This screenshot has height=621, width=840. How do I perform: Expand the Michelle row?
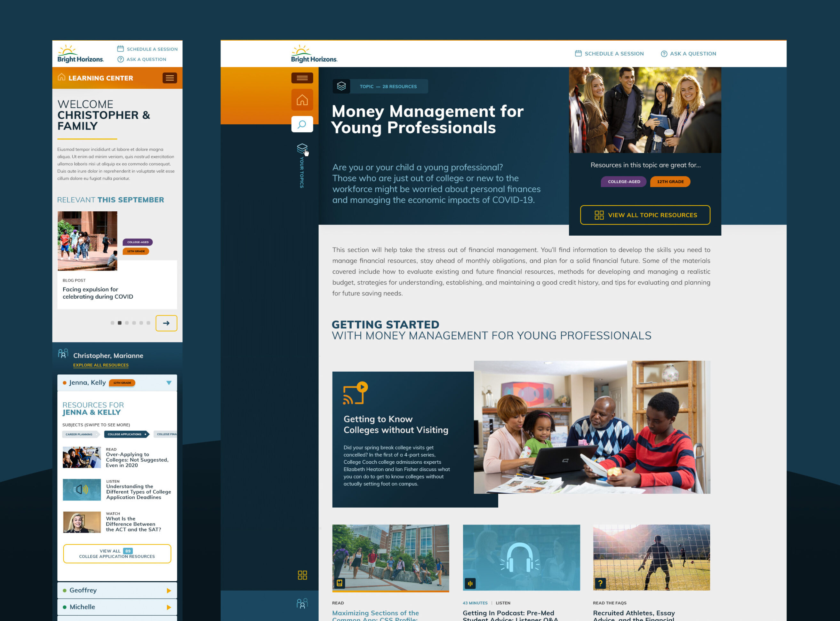click(x=117, y=607)
